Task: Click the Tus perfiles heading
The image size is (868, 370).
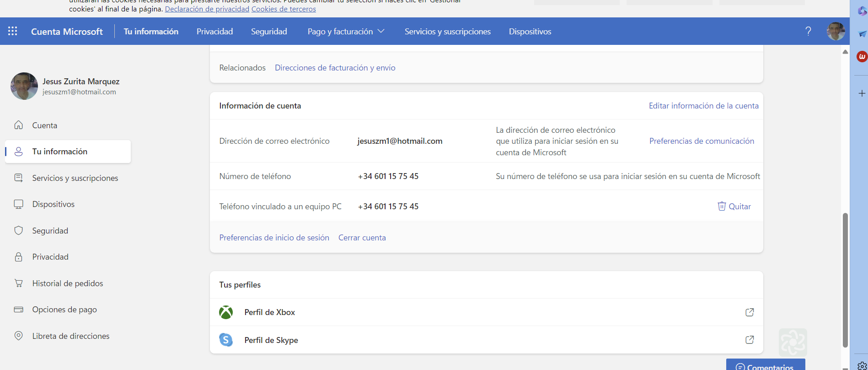Action: coord(240,285)
